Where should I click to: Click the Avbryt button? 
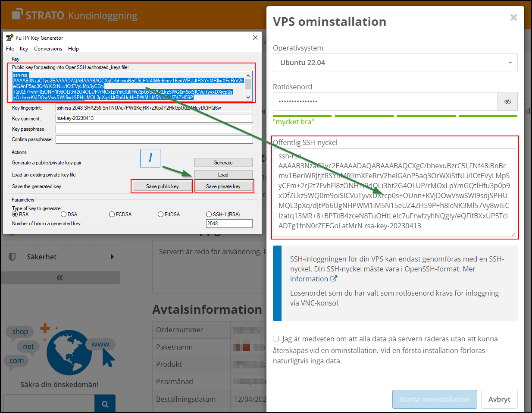pyautogui.click(x=499, y=399)
